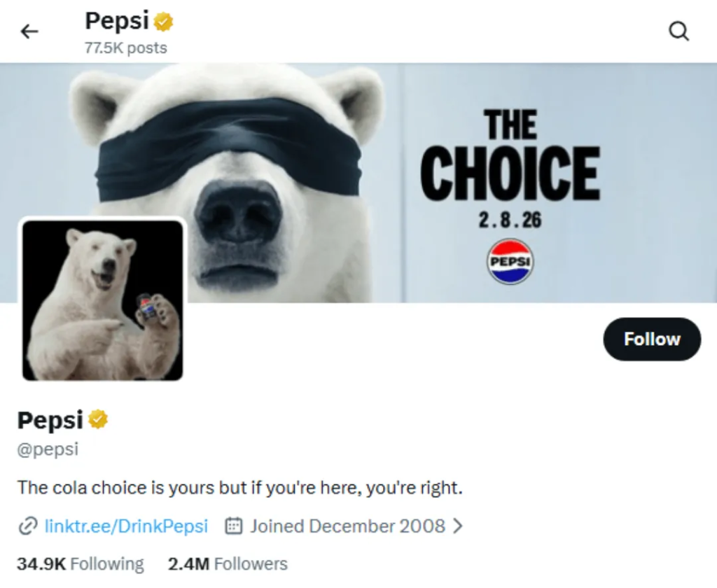The image size is (717, 588).
Task: Click the link chain icon before linktr.ee
Action: pos(26,526)
